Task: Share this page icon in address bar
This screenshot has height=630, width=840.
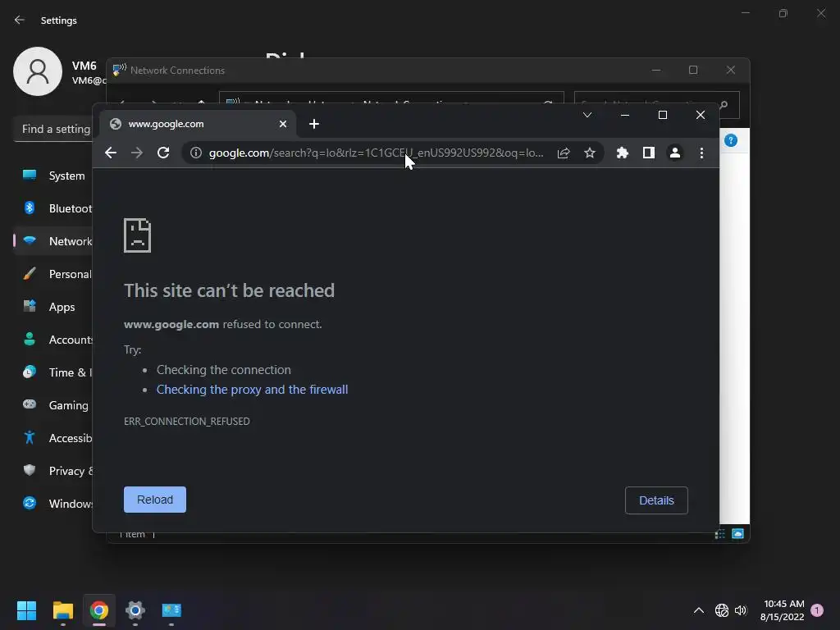Action: pyautogui.click(x=563, y=153)
